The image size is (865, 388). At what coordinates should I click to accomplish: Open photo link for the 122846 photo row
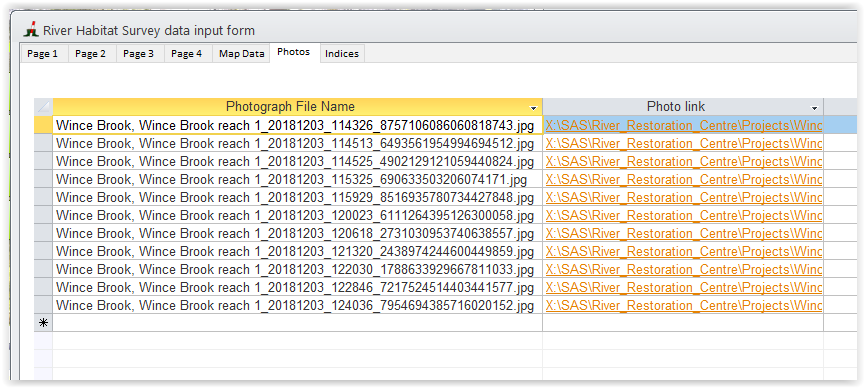(x=684, y=288)
